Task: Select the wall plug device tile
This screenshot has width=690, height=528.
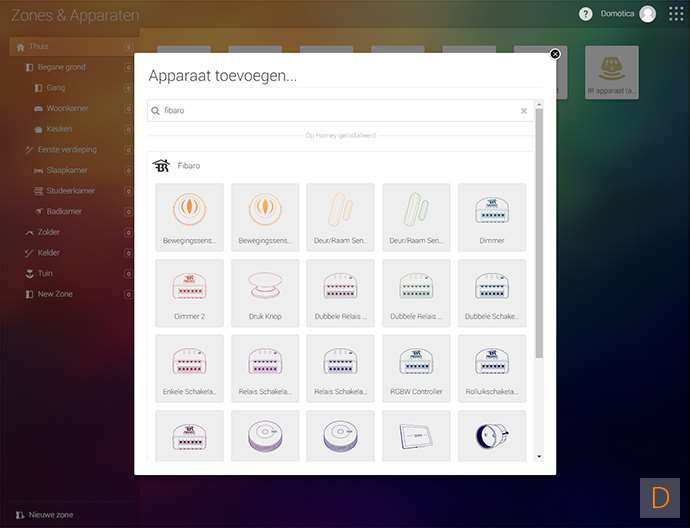Action: pyautogui.click(x=492, y=436)
